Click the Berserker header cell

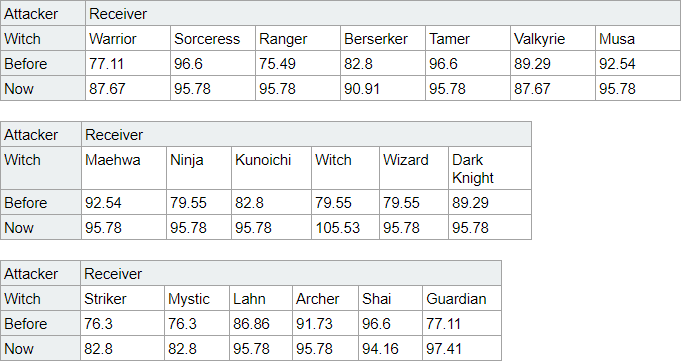click(x=383, y=39)
